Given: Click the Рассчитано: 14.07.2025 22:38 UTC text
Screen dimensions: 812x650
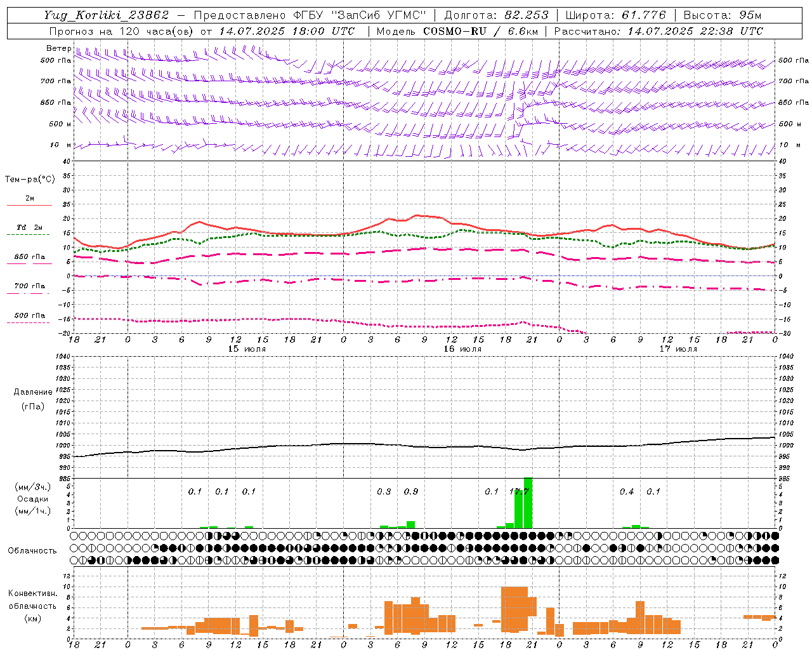Looking at the screenshot, I should click(658, 31).
